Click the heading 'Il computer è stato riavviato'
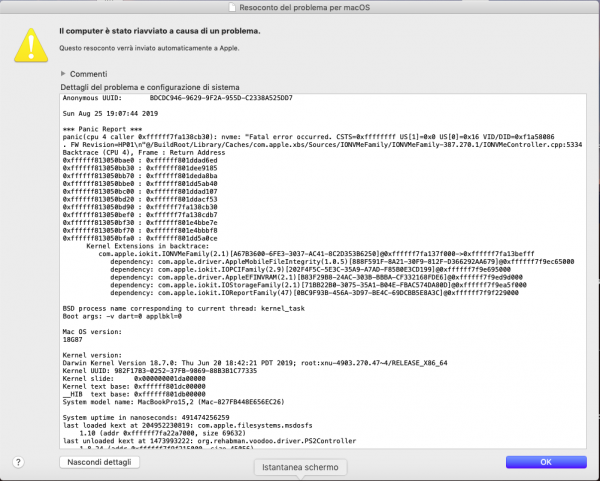This screenshot has width=600, height=481. 160,31
